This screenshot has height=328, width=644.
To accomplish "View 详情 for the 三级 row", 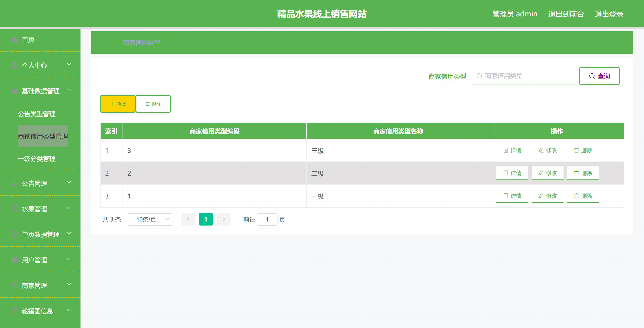I will coord(512,150).
